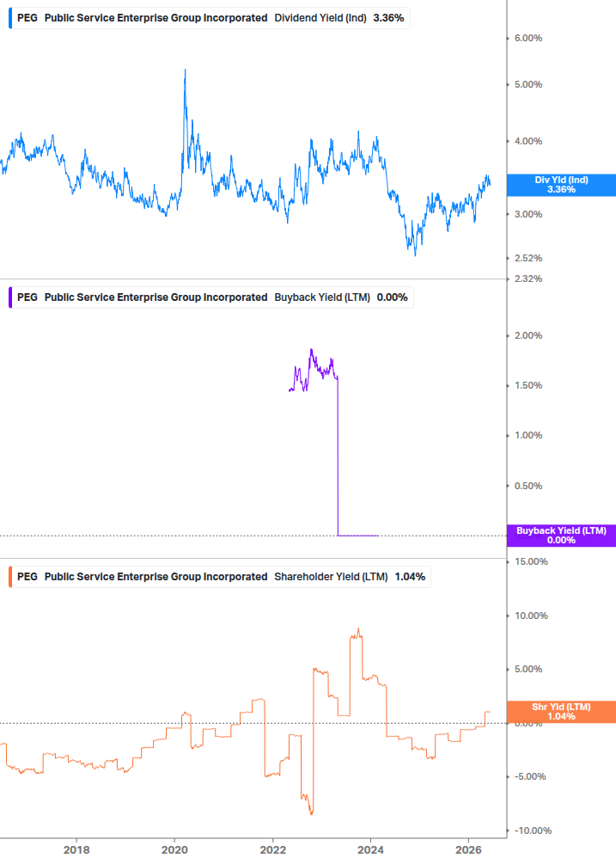Screen dimensions: 616x864
Task: Select the blue Dividend Yield color marker
Action: [10, 18]
